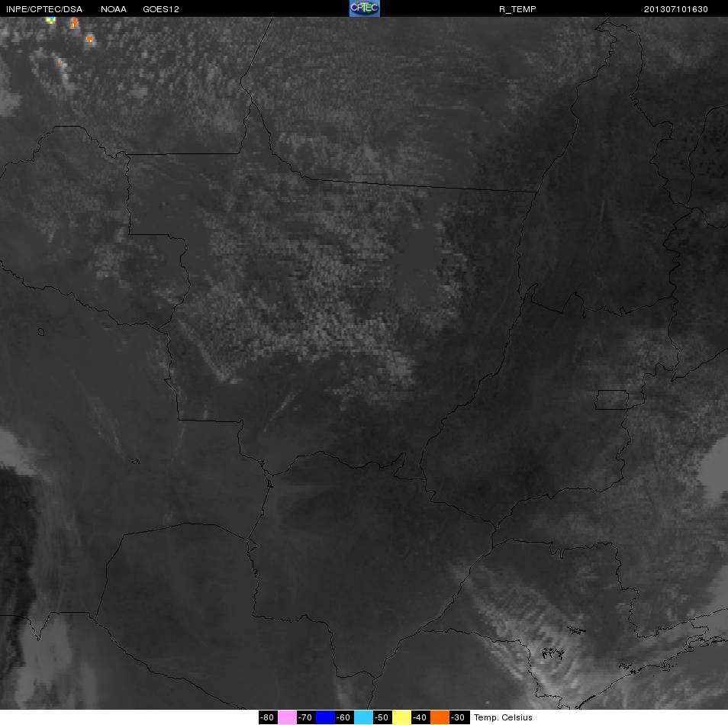Click the dark blue -70 to -60 swatch

pos(326,717)
